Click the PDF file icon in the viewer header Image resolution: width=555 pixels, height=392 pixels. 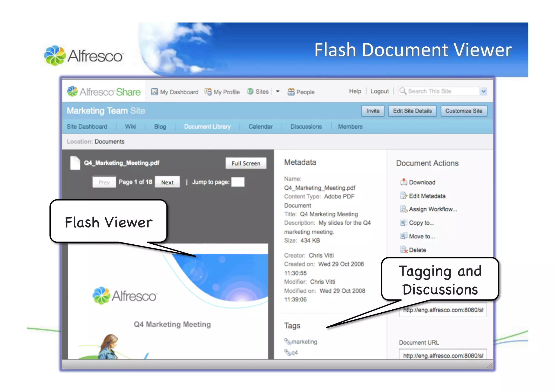coord(75,163)
